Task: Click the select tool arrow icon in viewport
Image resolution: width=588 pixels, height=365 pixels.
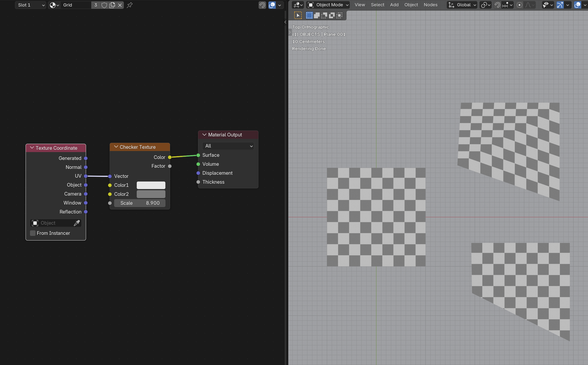Action: click(298, 15)
